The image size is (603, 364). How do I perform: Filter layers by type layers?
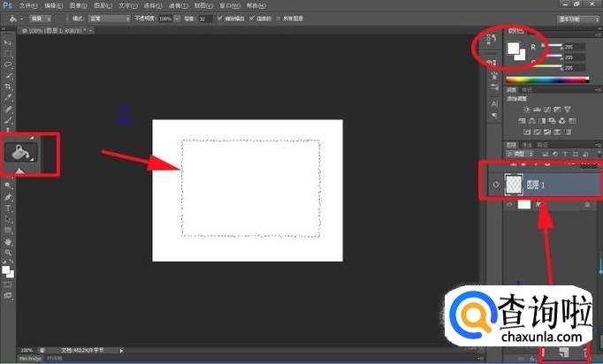(565, 154)
